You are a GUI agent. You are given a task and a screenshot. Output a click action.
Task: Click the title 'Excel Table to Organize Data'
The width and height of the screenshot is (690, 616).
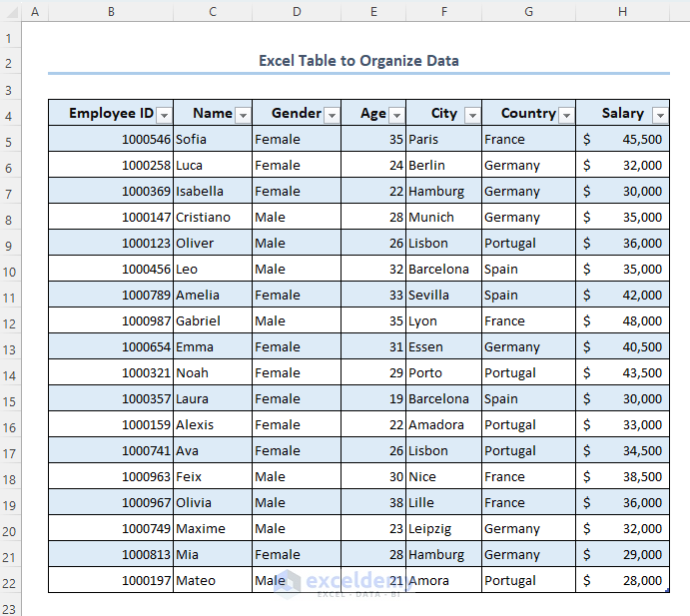click(x=358, y=61)
